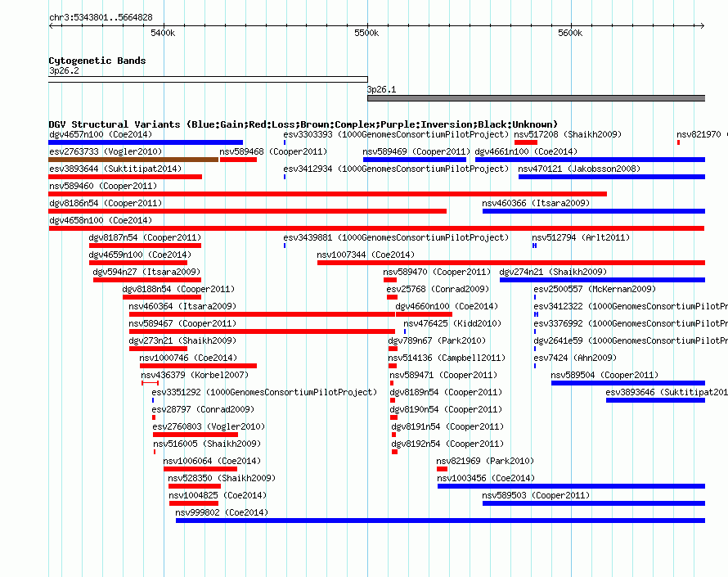Select the esv25768 (Conrad2009) label
The image size is (728, 577).
[x=438, y=290]
